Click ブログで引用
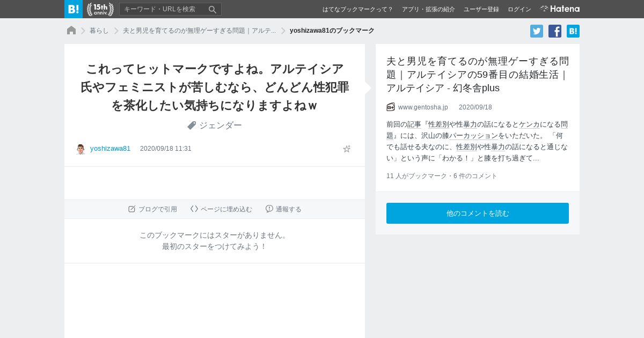Image resolution: width=644 pixels, height=338 pixels. pyautogui.click(x=152, y=209)
